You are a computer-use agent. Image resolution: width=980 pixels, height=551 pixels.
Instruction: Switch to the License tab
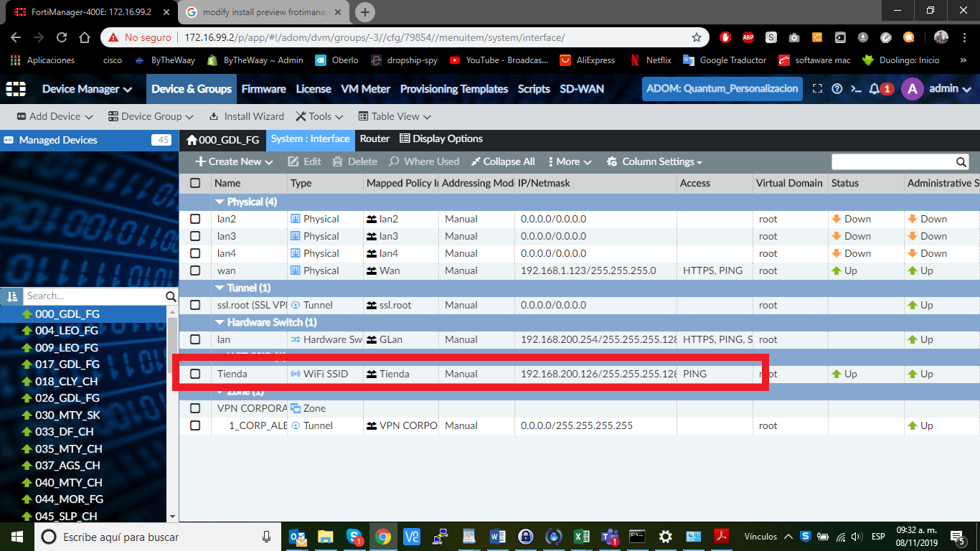(x=314, y=89)
